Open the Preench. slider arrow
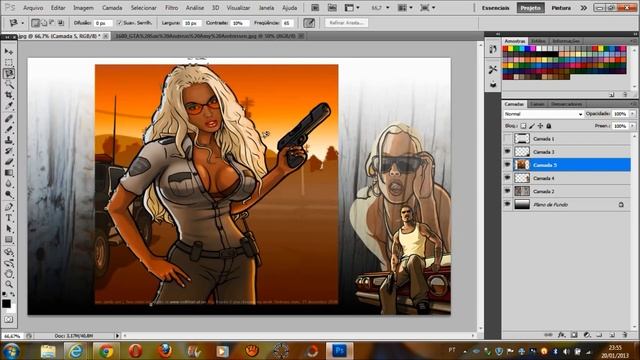The image size is (640, 360). coord(633,126)
